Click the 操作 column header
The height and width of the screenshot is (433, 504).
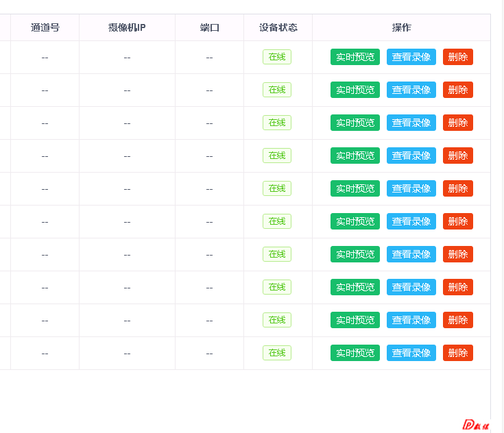pos(401,27)
